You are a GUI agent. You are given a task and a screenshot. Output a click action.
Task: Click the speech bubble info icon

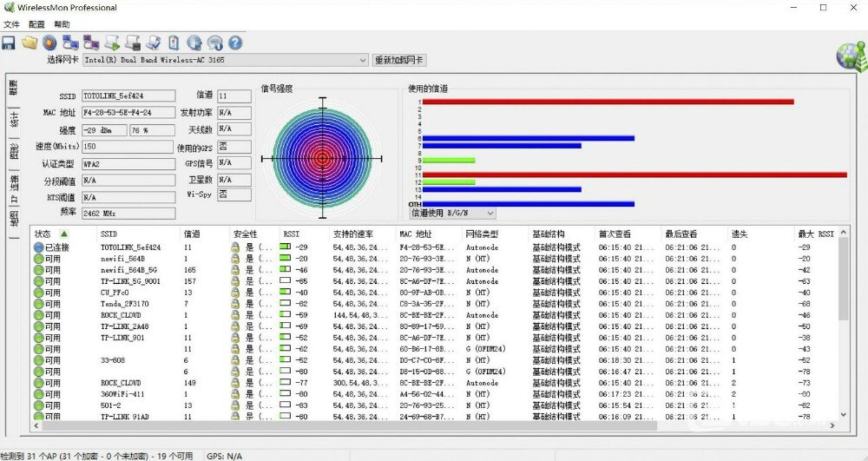[214, 43]
